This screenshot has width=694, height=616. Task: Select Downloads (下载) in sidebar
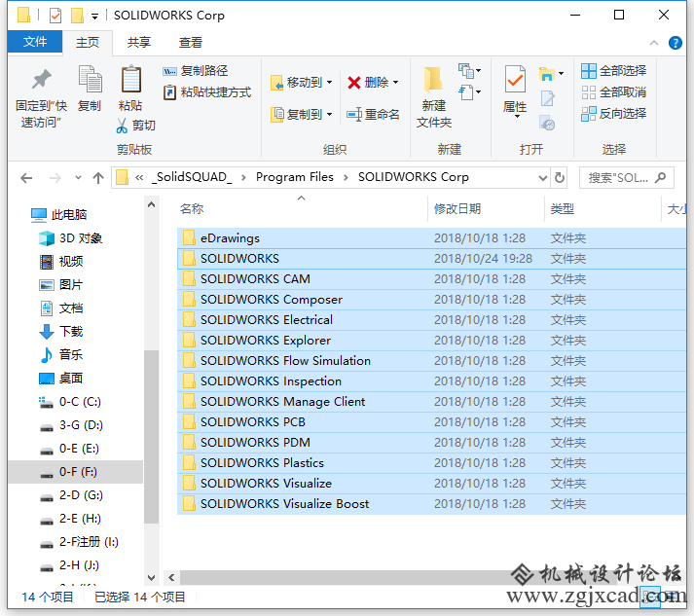point(61,332)
